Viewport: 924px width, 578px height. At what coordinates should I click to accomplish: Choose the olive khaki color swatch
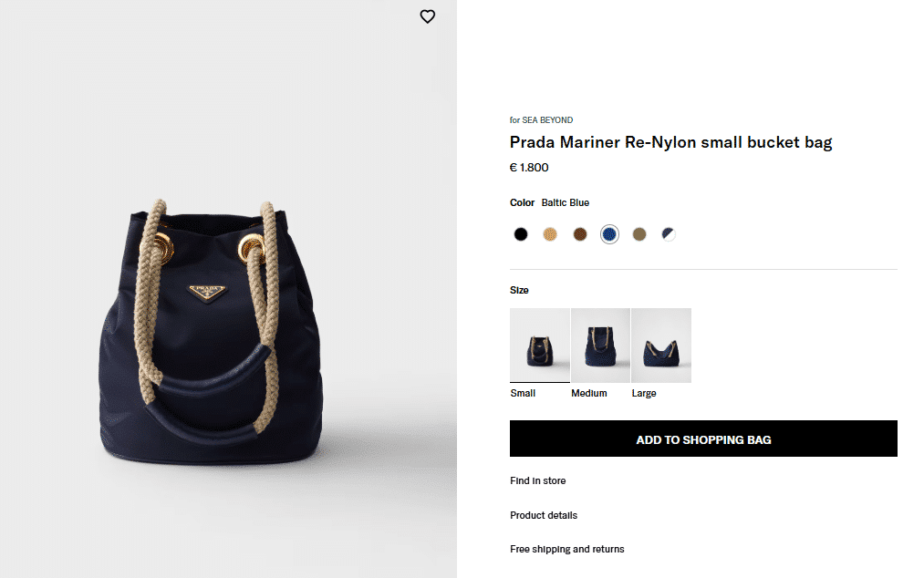pyautogui.click(x=639, y=234)
